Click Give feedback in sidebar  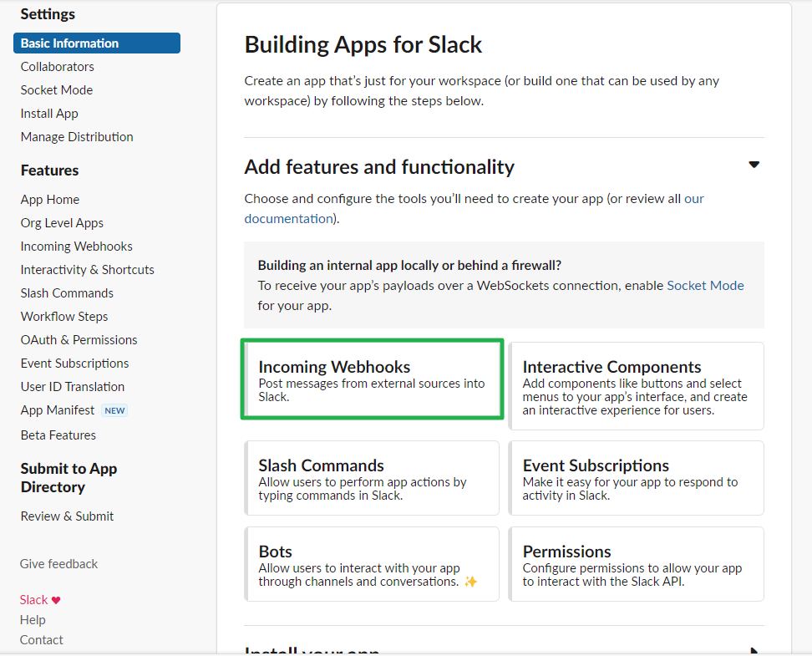tap(59, 564)
